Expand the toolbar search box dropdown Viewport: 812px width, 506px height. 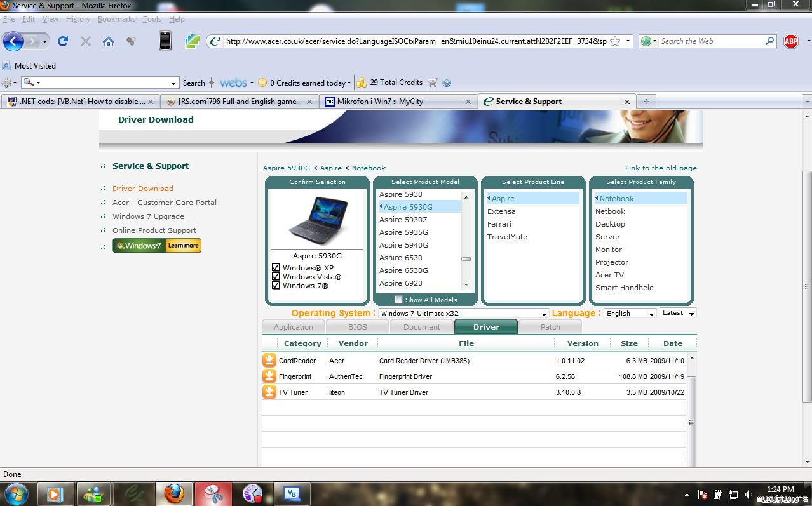tap(173, 83)
